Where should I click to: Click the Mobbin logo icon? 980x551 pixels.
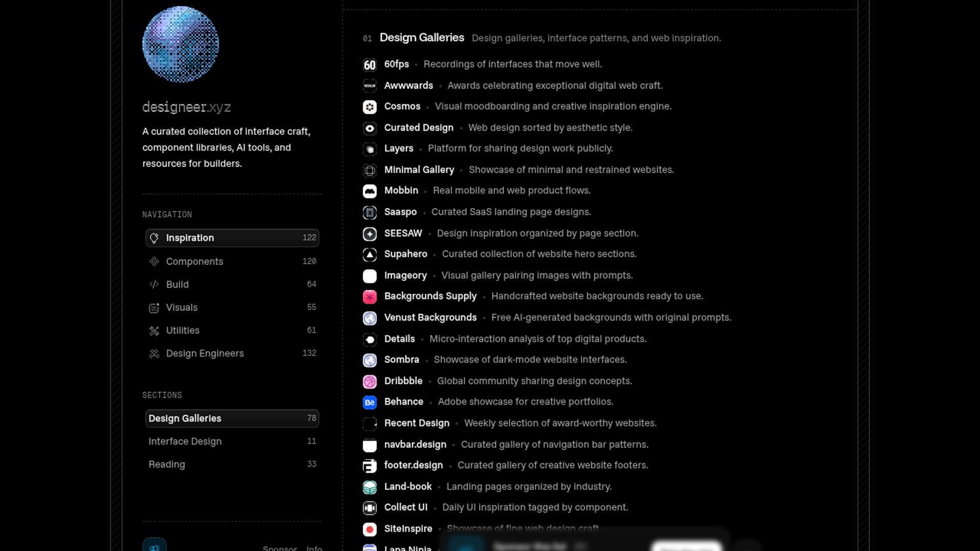(370, 191)
